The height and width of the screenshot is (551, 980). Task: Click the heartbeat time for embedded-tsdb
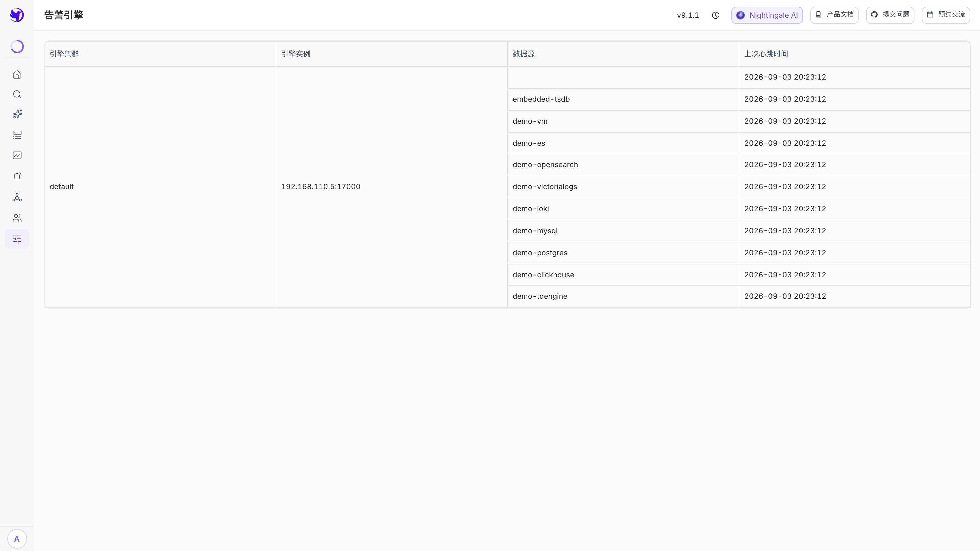pos(785,99)
